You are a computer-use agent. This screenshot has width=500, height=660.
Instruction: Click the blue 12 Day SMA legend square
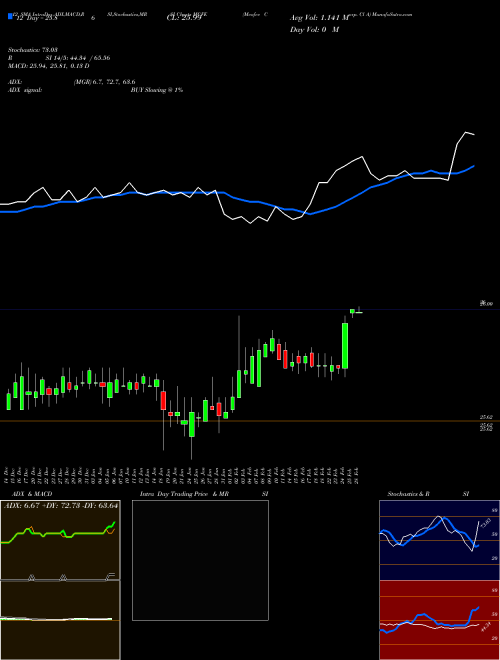click(11, 17)
